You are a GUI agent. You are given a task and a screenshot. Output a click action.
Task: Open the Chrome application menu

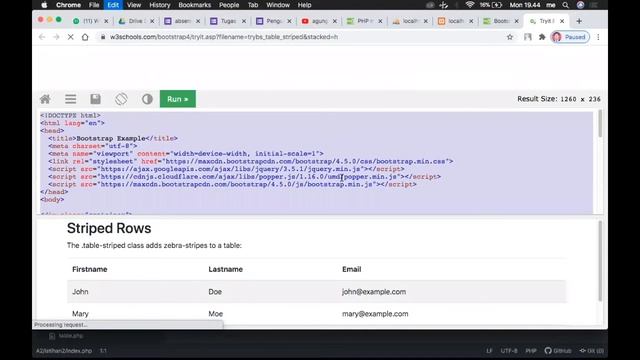[x=68, y=5]
